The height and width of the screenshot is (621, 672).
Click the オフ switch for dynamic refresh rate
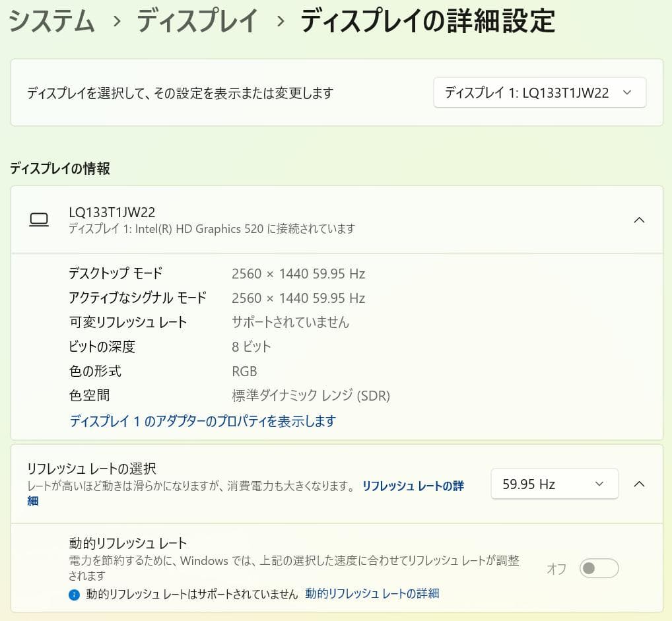(599, 568)
